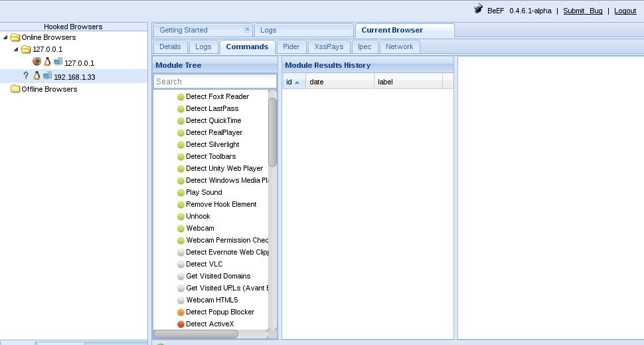Click red status dot beside Detect ActiveX
The width and height of the screenshot is (644, 345).
(x=181, y=324)
